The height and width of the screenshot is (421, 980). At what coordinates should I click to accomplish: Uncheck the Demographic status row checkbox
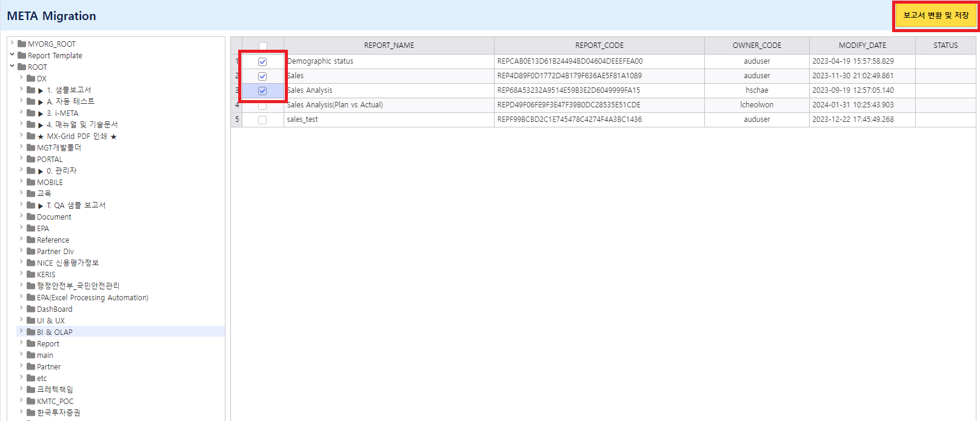(x=262, y=62)
